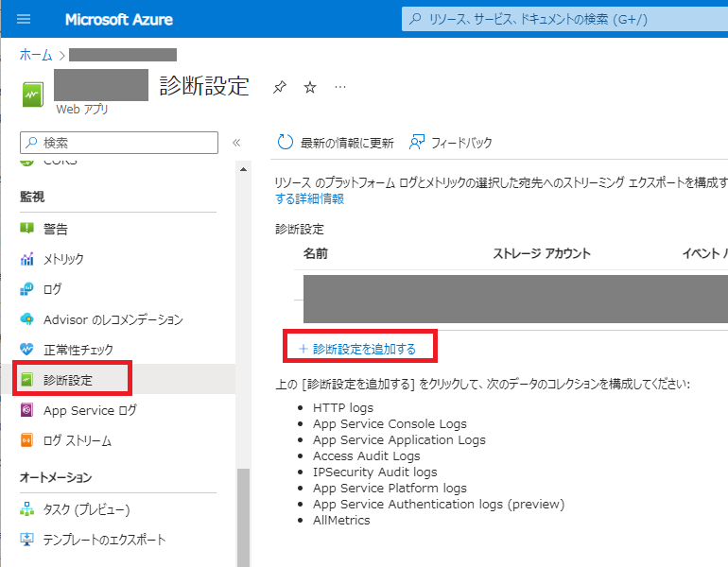Viewport: 728px width, 567px height.
Task: Click the AllMetrics entry
Action: 341,520
